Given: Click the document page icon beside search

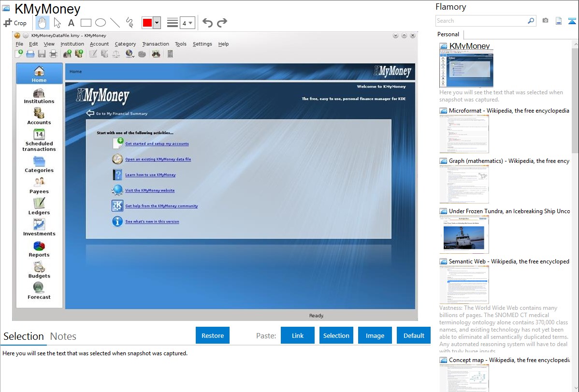Looking at the screenshot, I should (559, 21).
